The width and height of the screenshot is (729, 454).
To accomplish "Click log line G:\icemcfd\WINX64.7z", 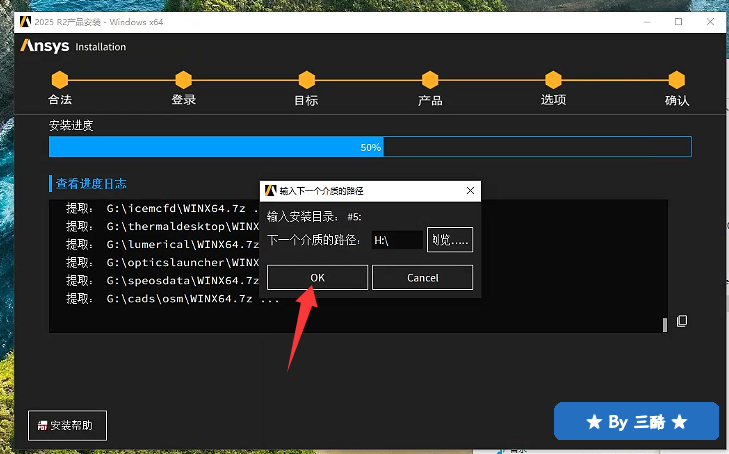I will coord(162,208).
